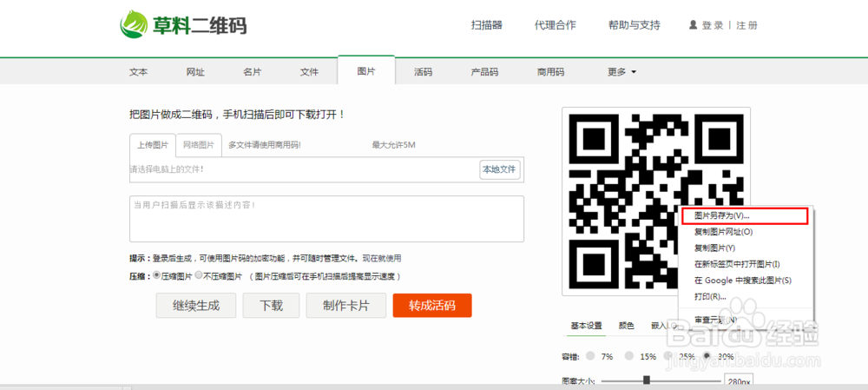Image resolution: width=868 pixels, height=390 pixels.
Task: Click the 现在就使用 link
Action: (382, 258)
